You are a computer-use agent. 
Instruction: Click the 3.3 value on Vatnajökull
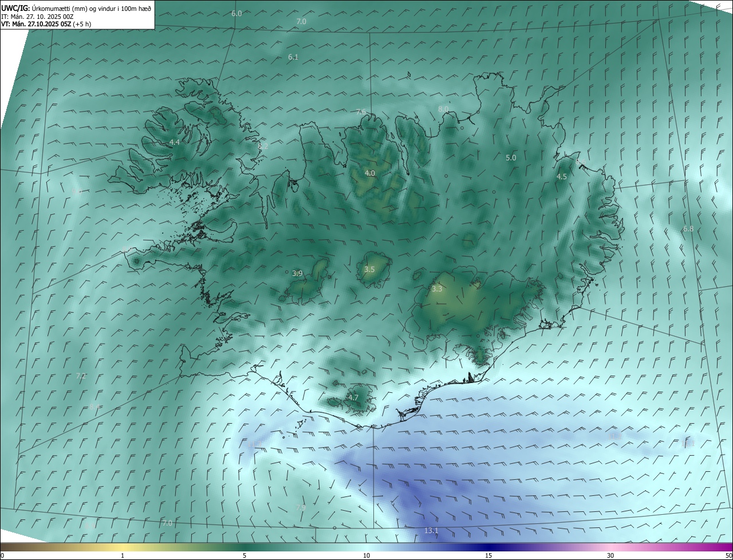click(x=437, y=289)
